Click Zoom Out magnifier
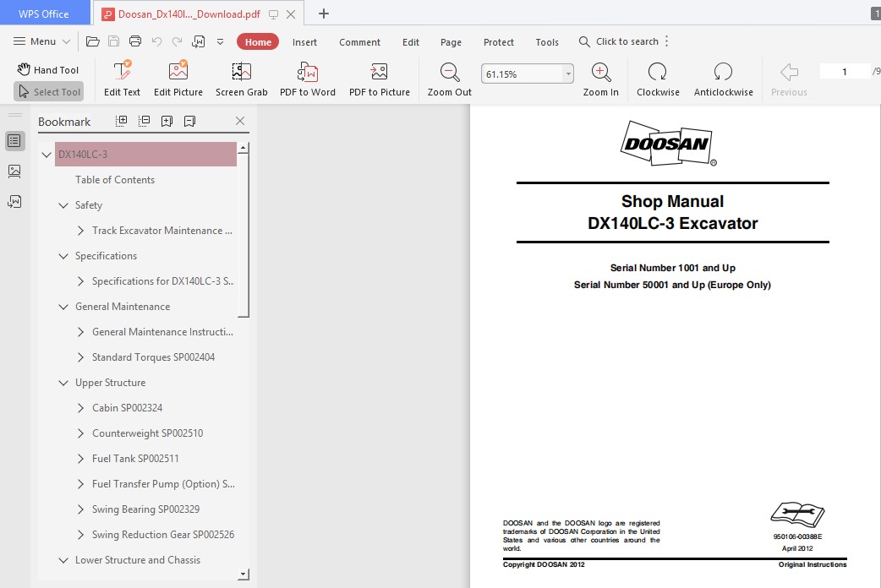881x588 pixels. 450,79
